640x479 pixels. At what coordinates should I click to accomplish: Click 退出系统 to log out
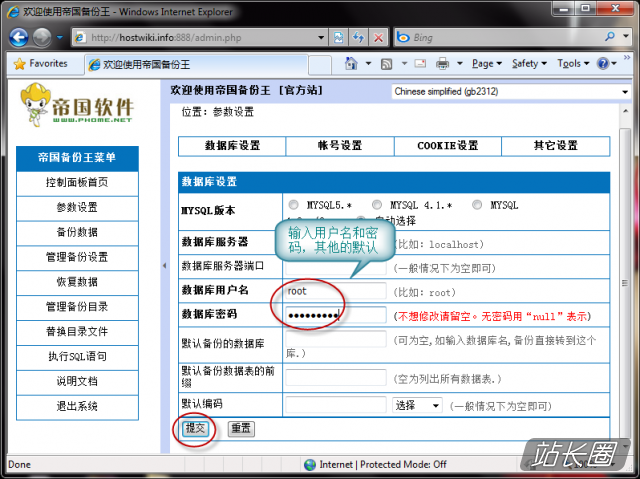click(x=77, y=406)
